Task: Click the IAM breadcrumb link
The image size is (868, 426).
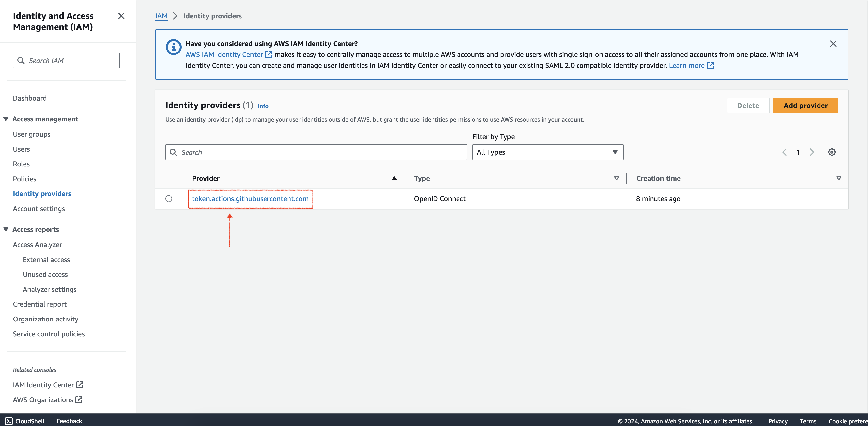Action: tap(161, 16)
